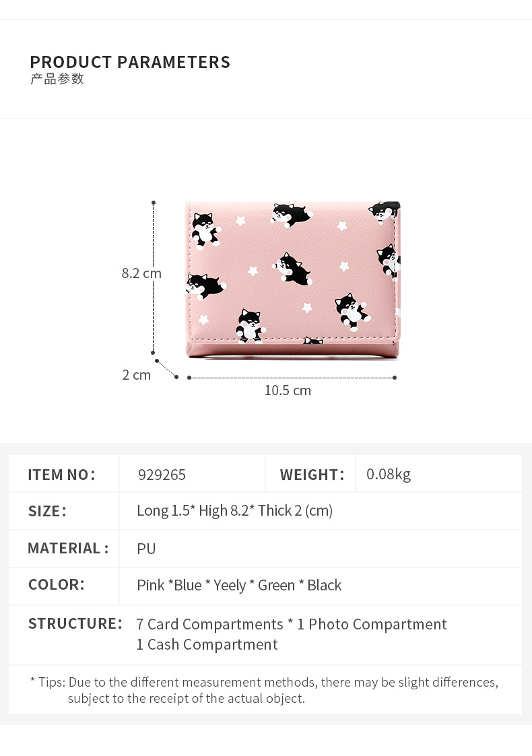Select the 10.5 cm width label
532x756 pixels.
(x=288, y=390)
